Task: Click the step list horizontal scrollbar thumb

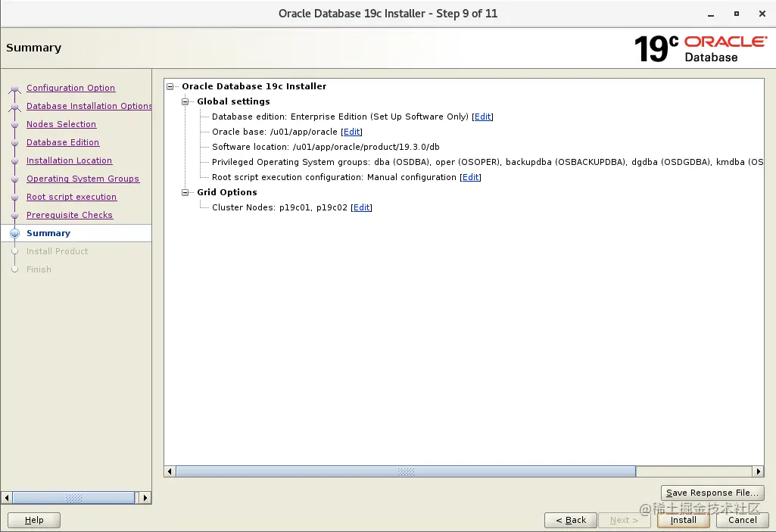Action: tap(73, 498)
